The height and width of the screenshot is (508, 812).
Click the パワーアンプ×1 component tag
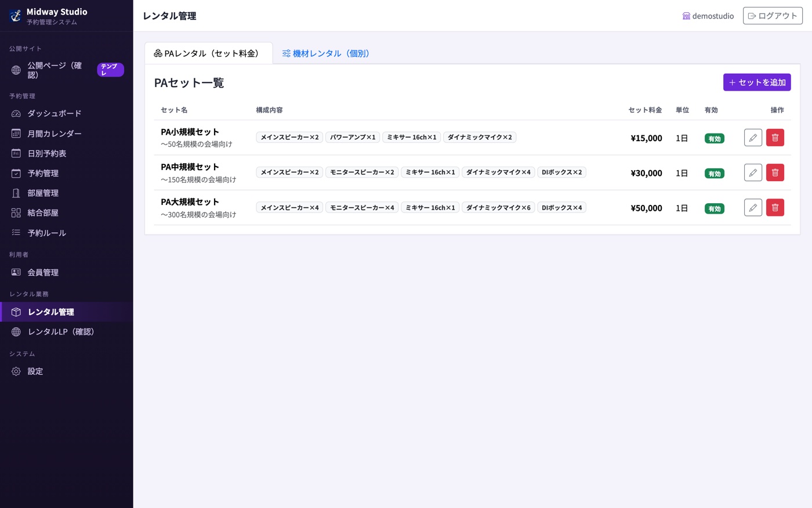click(353, 138)
